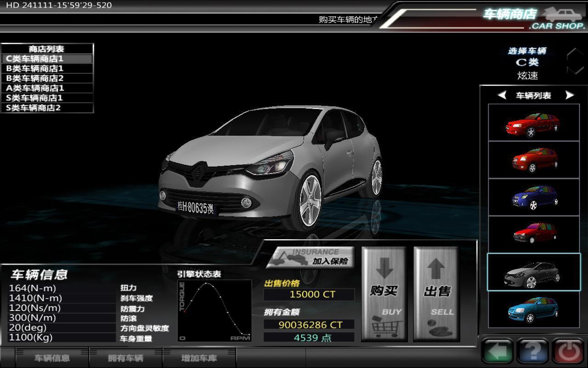Sell the car with the 出售 button
The image size is (588, 368).
click(436, 294)
